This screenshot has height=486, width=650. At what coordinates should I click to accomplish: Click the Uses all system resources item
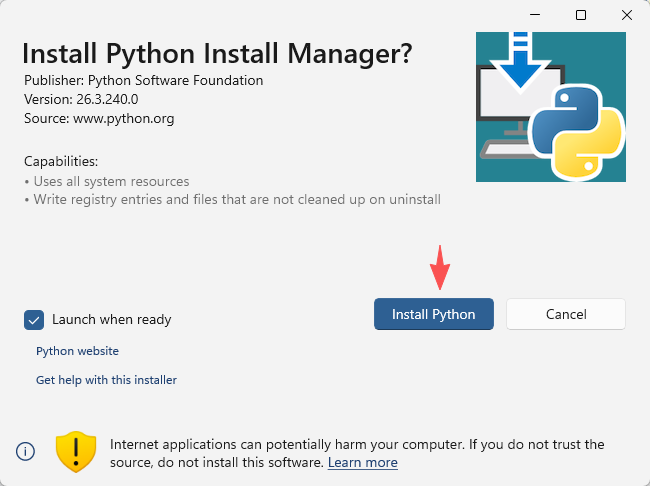111,181
